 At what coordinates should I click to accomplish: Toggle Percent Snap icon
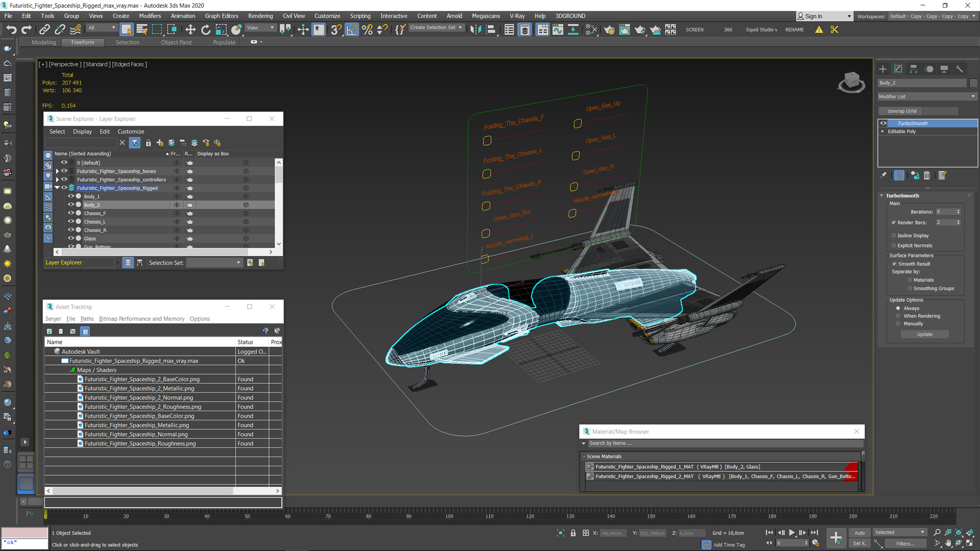(x=367, y=30)
